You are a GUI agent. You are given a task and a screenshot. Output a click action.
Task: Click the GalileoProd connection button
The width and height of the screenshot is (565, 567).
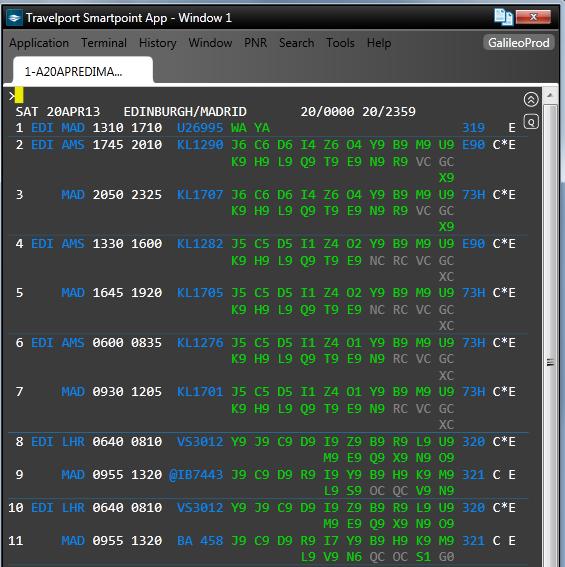519,43
